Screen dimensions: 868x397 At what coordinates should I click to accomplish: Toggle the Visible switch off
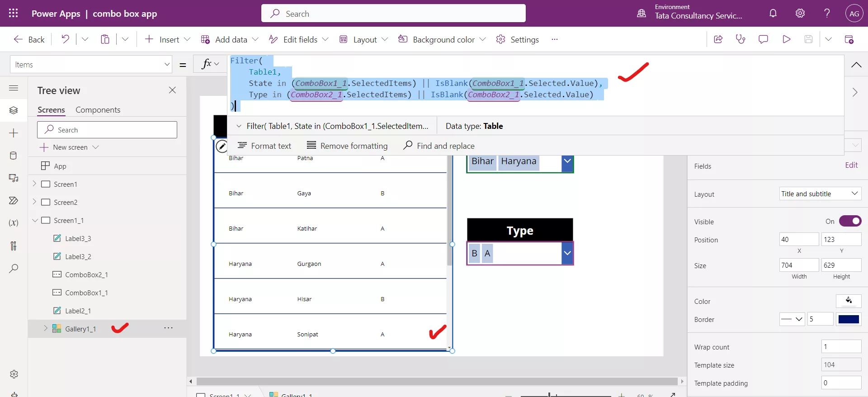tap(850, 221)
